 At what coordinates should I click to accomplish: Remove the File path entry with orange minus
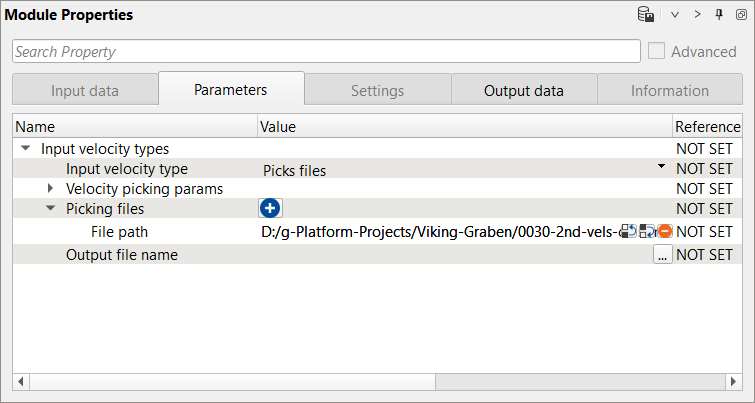pos(664,231)
